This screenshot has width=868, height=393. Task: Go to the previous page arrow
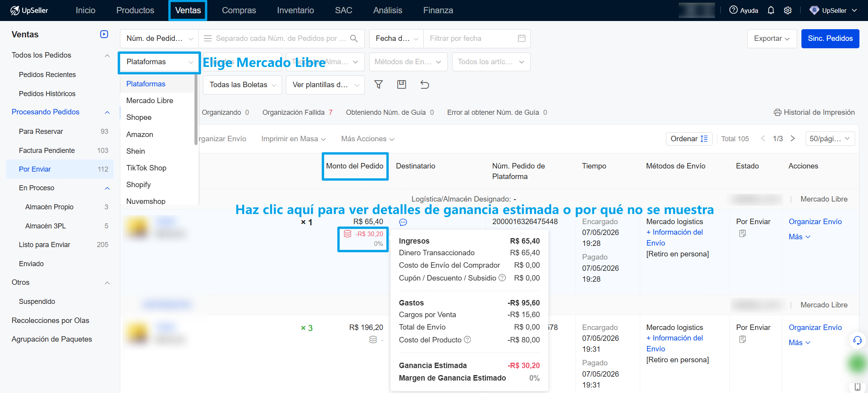(x=763, y=139)
